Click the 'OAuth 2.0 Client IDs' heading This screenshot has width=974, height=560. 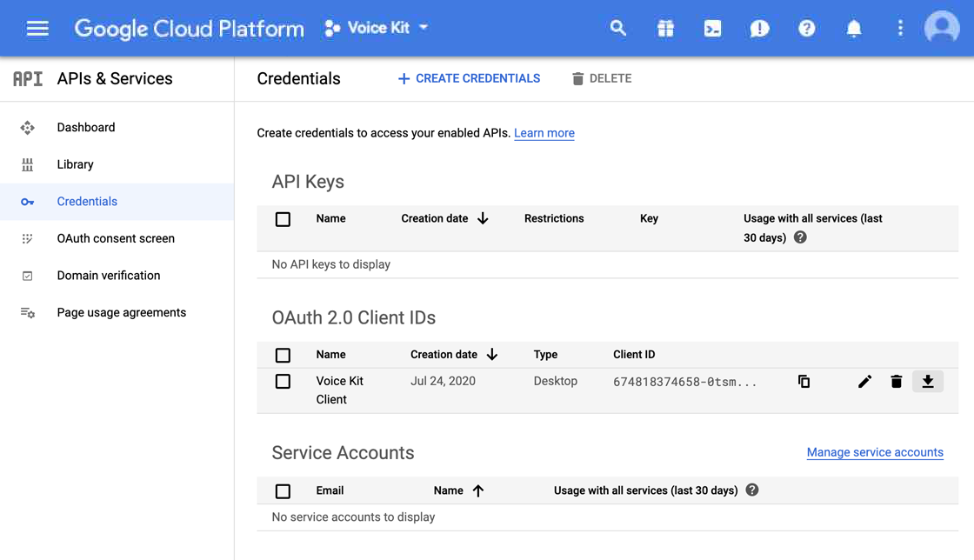[x=353, y=318]
